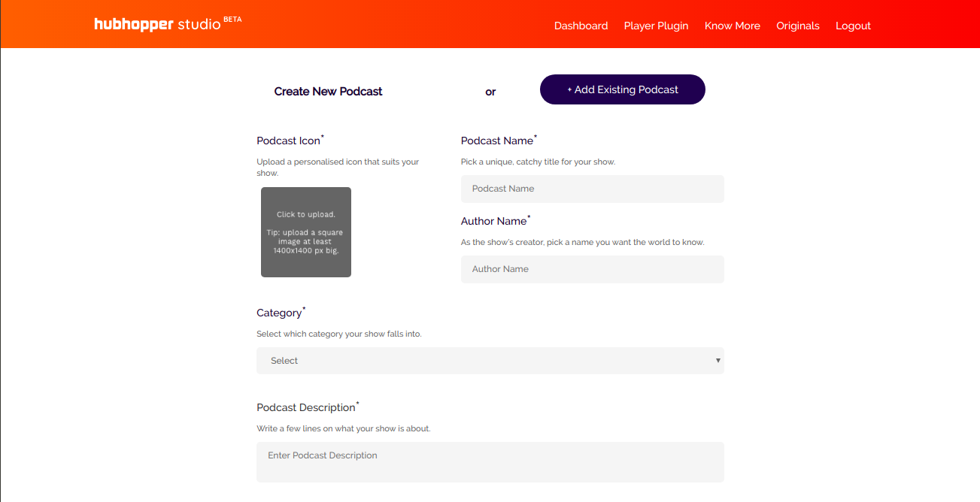Click the Author Name label

(x=496, y=221)
